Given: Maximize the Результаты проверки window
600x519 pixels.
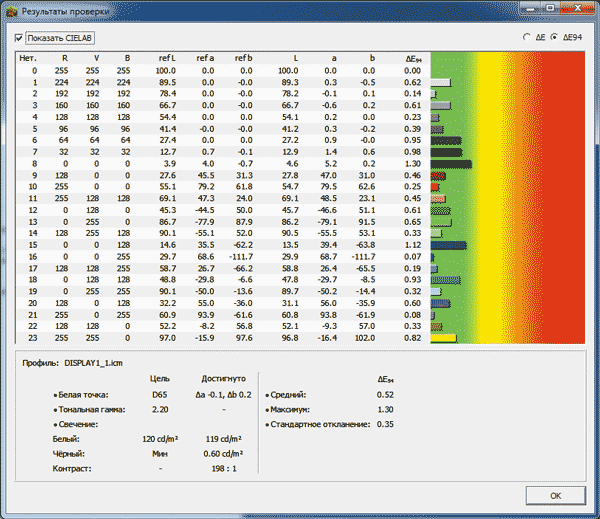Looking at the screenshot, I should (x=550, y=8).
